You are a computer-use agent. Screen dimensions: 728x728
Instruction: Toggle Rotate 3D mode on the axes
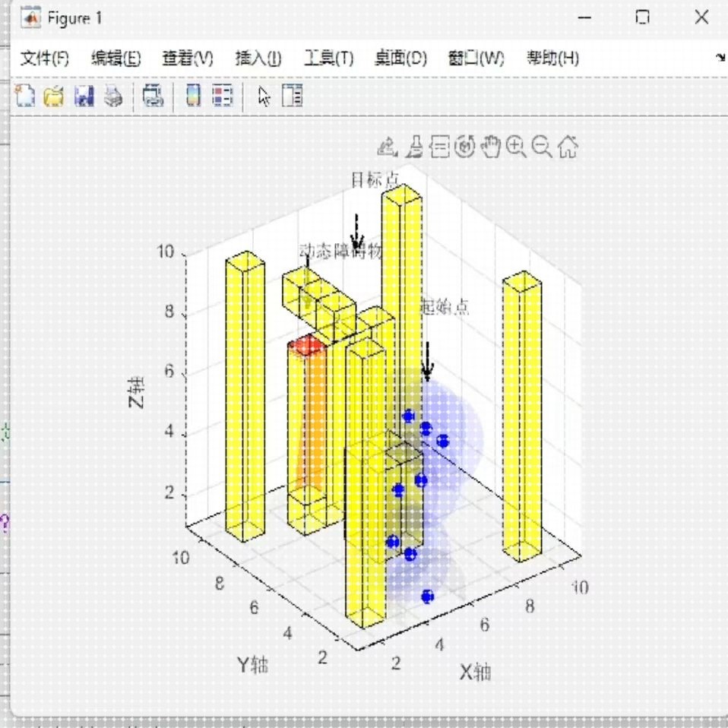[465, 147]
